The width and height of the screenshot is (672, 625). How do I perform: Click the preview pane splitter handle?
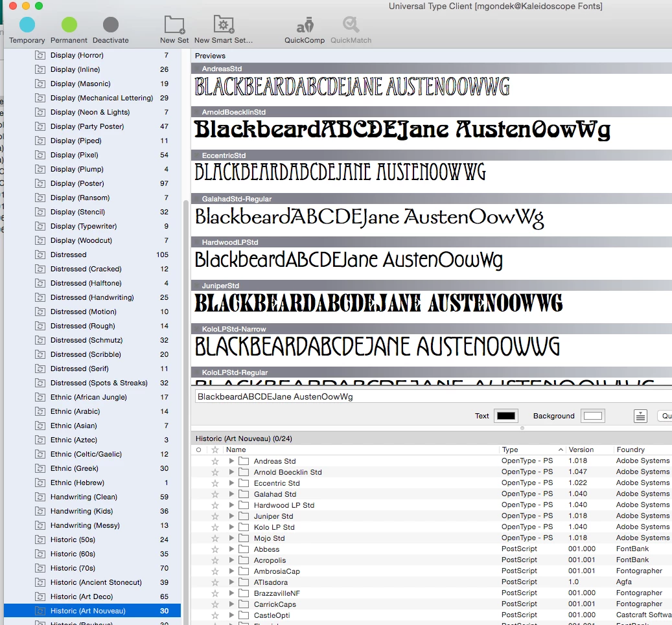[x=522, y=428]
